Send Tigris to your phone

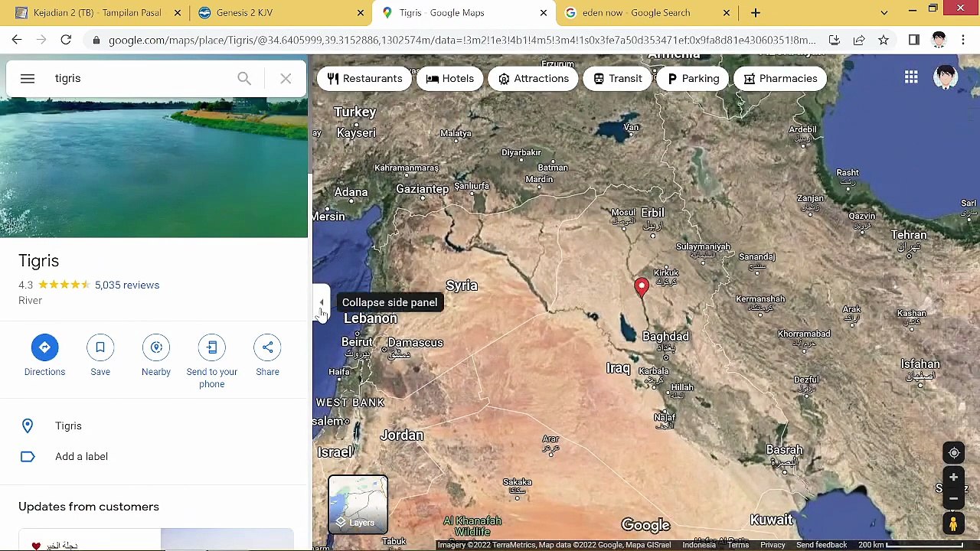pos(212,347)
